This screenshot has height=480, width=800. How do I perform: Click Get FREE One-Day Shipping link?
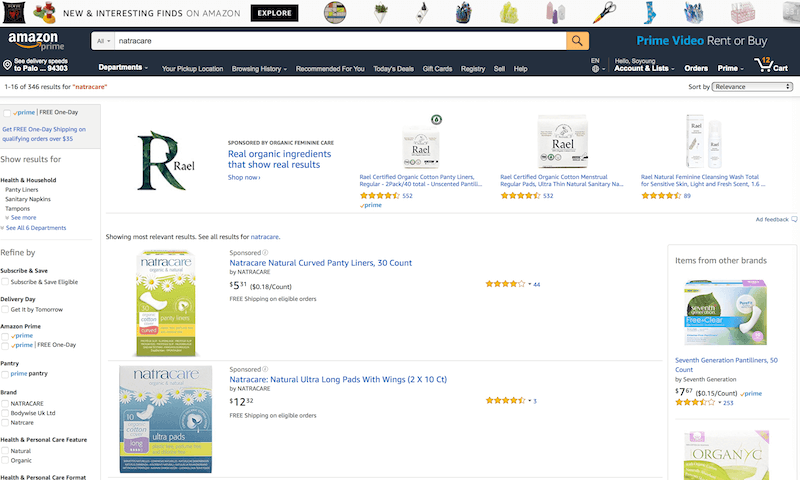click(x=44, y=134)
